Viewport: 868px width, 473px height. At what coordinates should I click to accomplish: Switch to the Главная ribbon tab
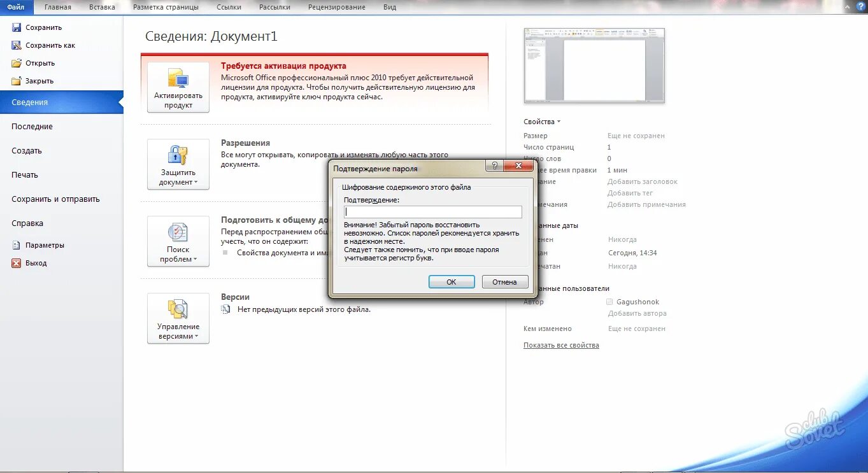58,7
